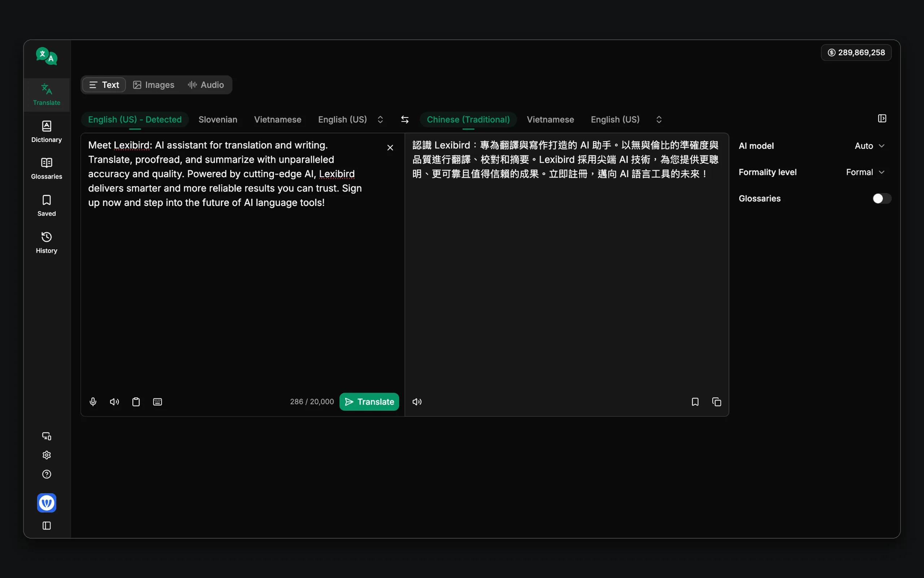Toggle the Glossaries switch
924x578 pixels.
882,198
